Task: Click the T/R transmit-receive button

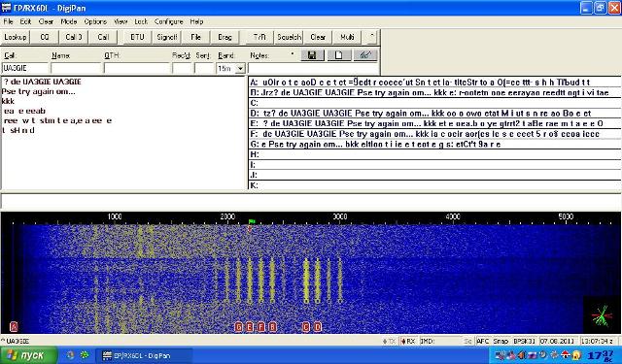Action: point(259,37)
